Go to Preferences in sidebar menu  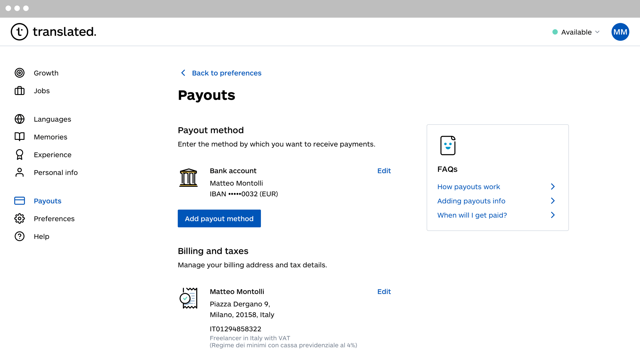point(54,219)
